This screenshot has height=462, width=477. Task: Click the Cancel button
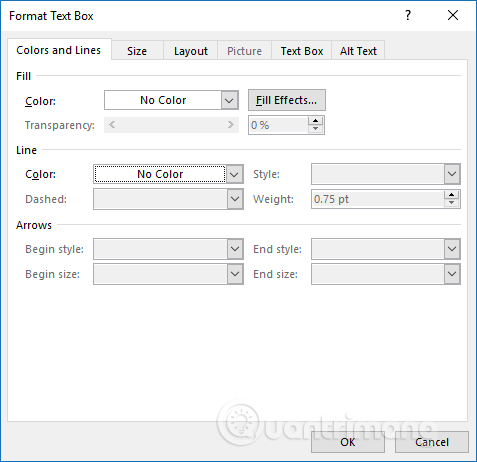click(x=432, y=442)
